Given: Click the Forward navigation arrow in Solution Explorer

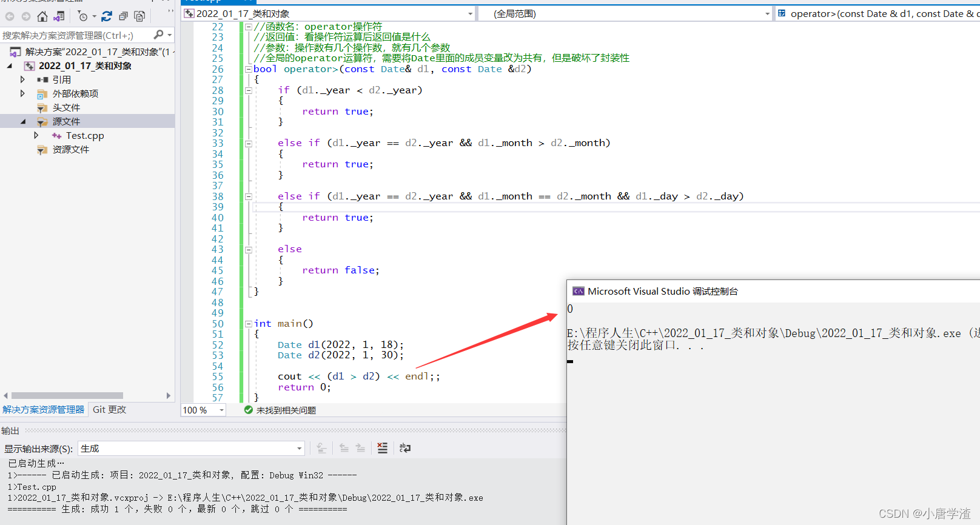Looking at the screenshot, I should point(25,16).
